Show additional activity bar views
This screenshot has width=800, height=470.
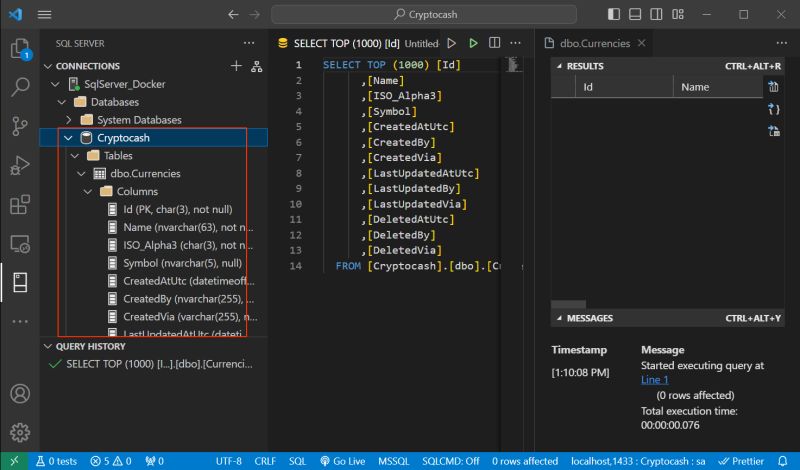pos(20,321)
